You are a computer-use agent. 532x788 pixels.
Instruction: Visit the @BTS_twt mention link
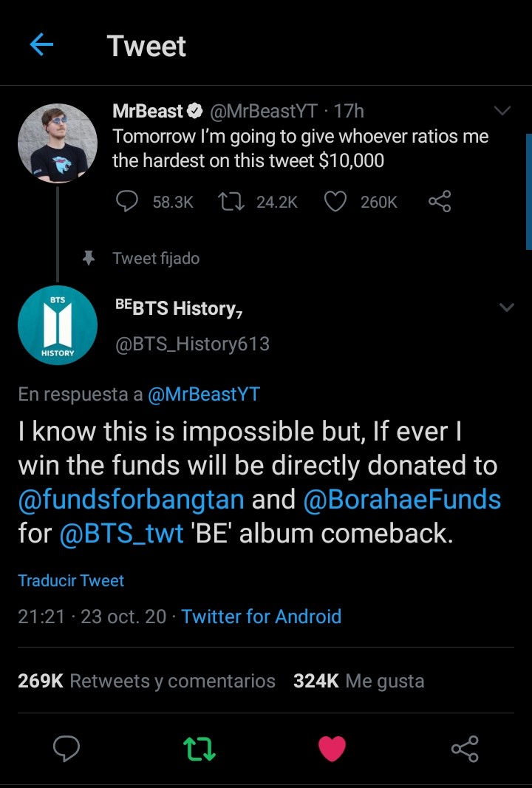(121, 534)
